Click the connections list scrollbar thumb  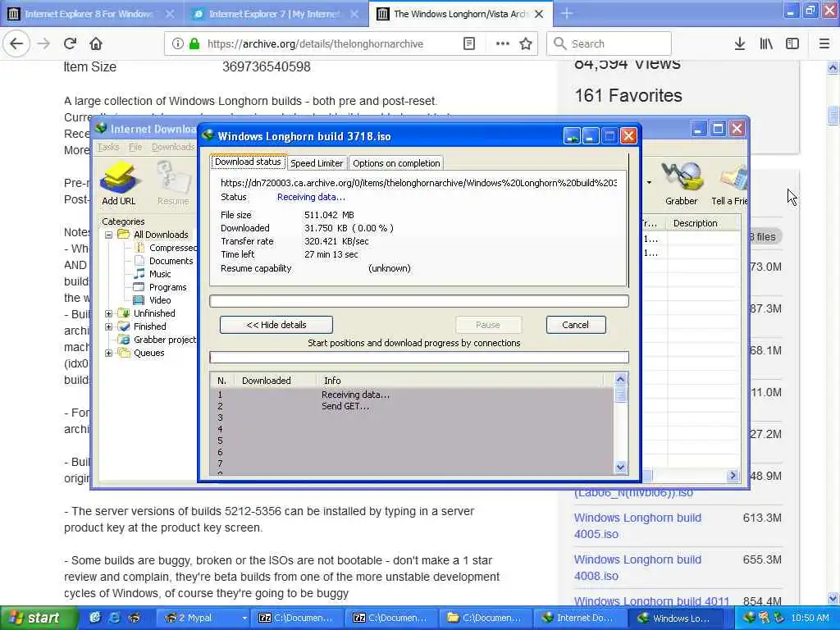(620, 395)
